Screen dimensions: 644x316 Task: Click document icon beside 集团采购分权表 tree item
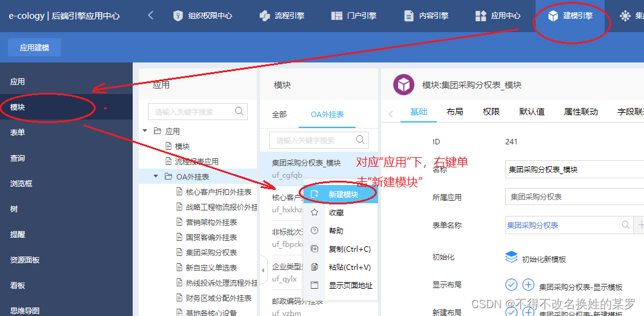(x=179, y=252)
